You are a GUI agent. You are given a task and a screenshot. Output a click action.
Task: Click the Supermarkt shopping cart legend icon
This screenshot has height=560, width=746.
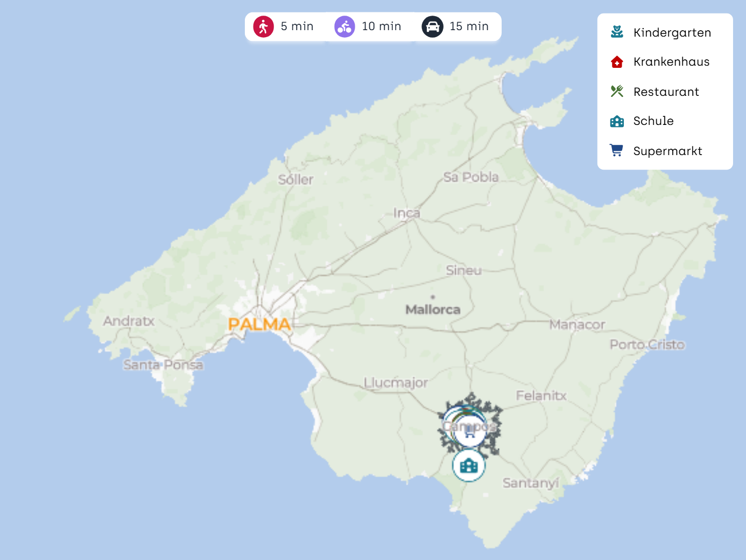pyautogui.click(x=617, y=151)
